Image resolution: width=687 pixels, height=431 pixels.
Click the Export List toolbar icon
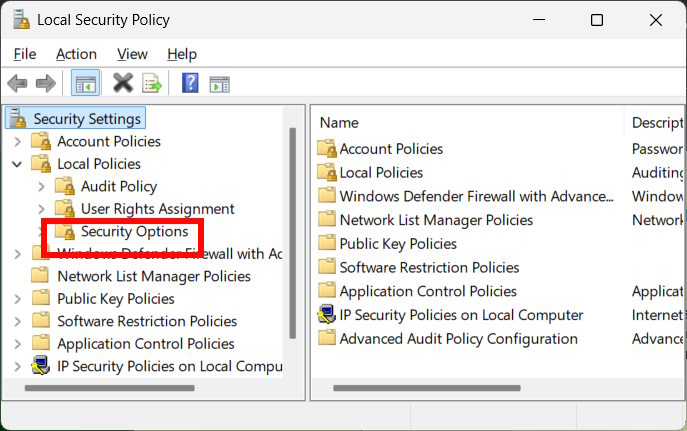tap(152, 83)
